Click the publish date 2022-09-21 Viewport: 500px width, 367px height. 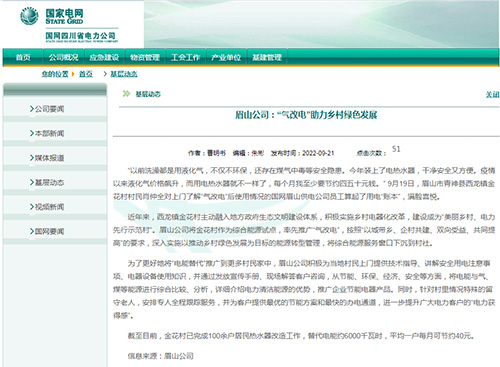pyautogui.click(x=318, y=153)
